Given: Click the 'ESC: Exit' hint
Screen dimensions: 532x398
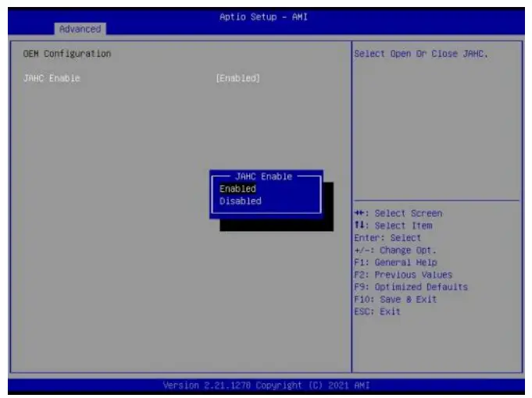Looking at the screenshot, I should click(377, 311).
